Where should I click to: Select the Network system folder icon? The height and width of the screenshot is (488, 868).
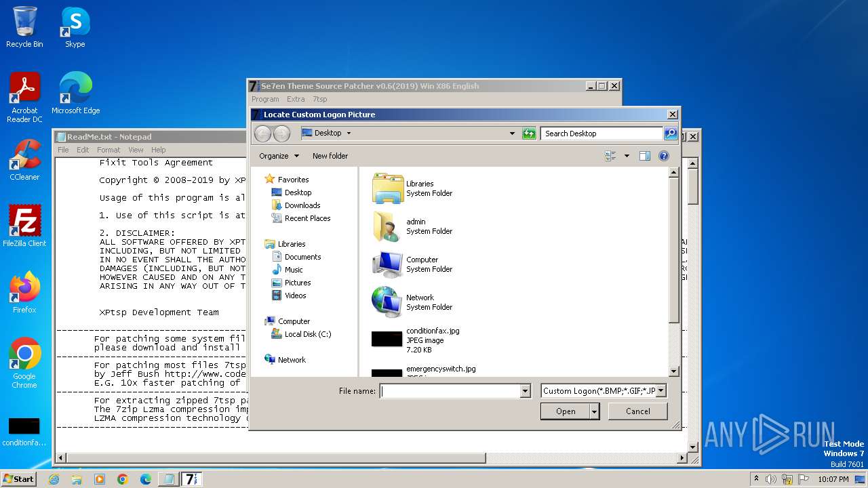[x=388, y=302]
